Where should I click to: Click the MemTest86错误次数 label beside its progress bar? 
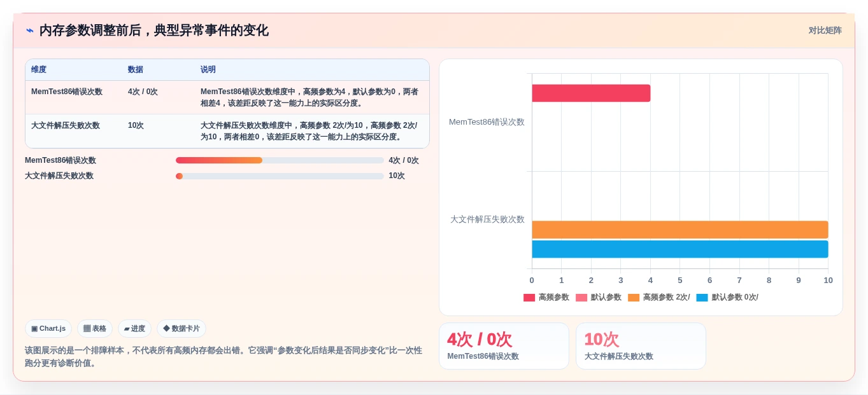pos(60,160)
